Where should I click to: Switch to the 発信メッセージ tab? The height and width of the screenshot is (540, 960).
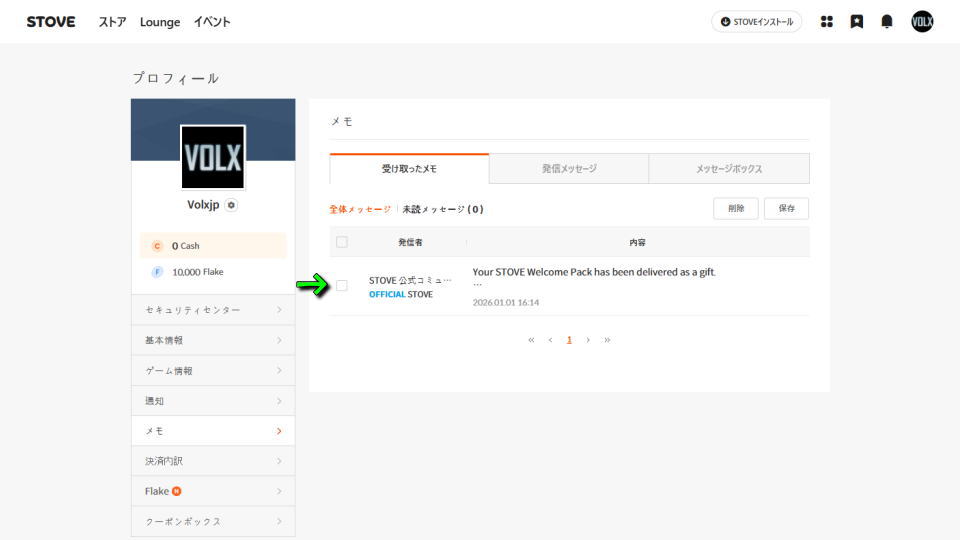point(569,169)
